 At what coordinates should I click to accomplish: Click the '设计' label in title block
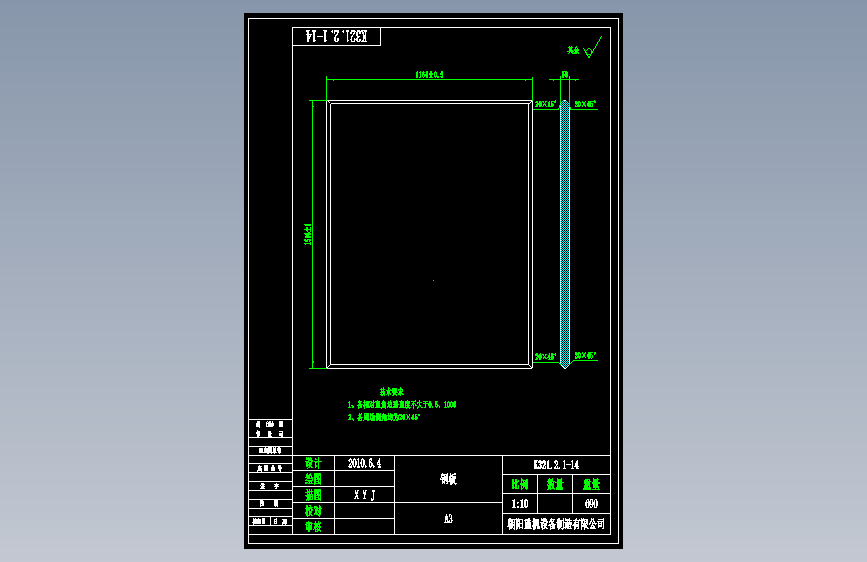click(x=314, y=463)
